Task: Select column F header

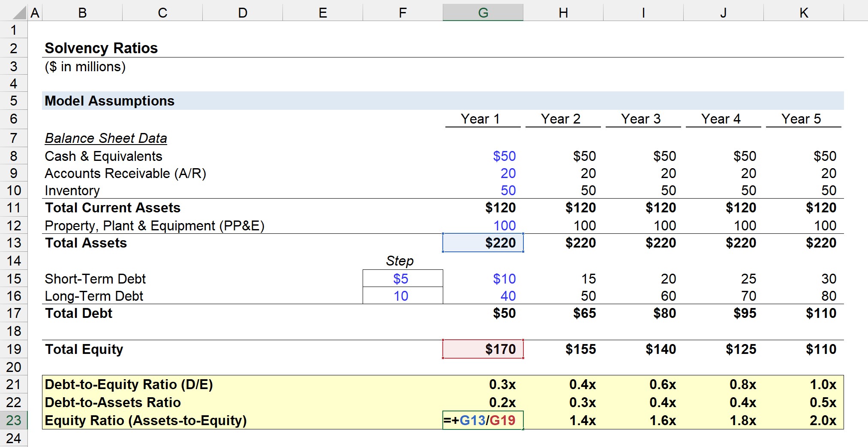Action: click(x=403, y=12)
